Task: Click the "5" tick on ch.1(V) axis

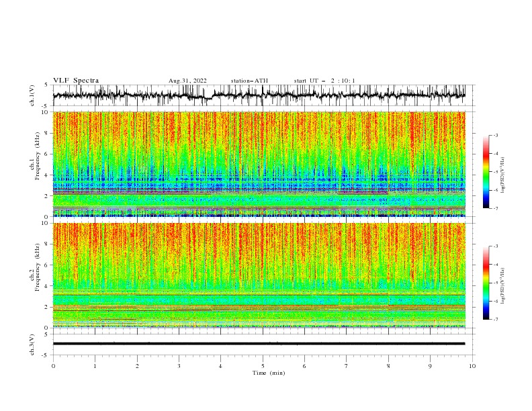Action: (x=47, y=85)
